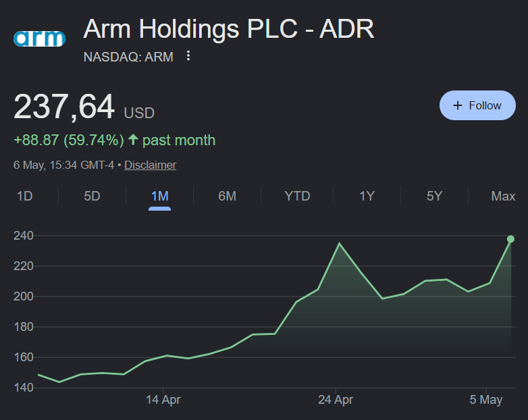Switch chart to 5Y range

[434, 196]
